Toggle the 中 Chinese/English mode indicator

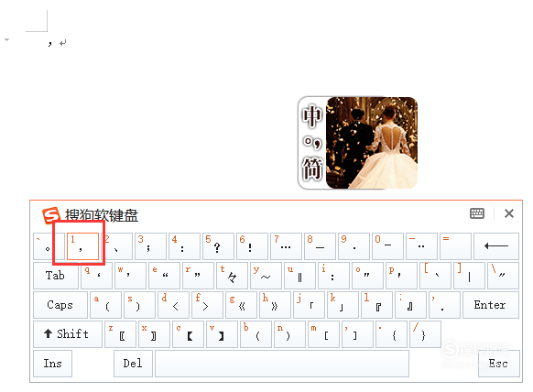pyautogui.click(x=311, y=116)
